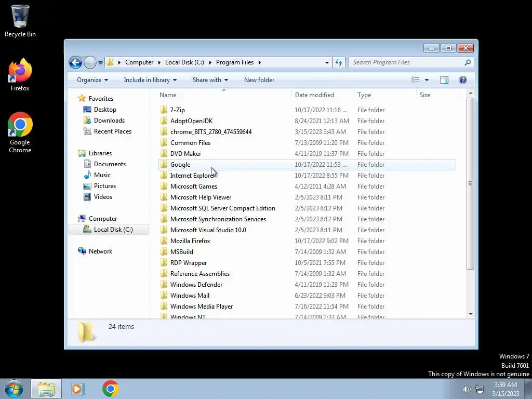This screenshot has height=399, width=532.
Task: Open the Include in library menu
Action: tap(150, 80)
